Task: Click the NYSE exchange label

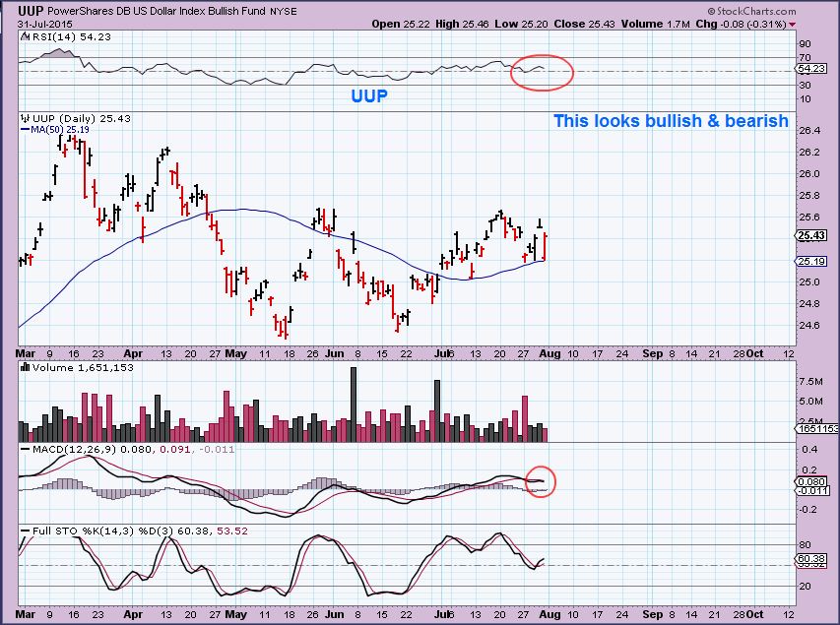Action: (283, 11)
